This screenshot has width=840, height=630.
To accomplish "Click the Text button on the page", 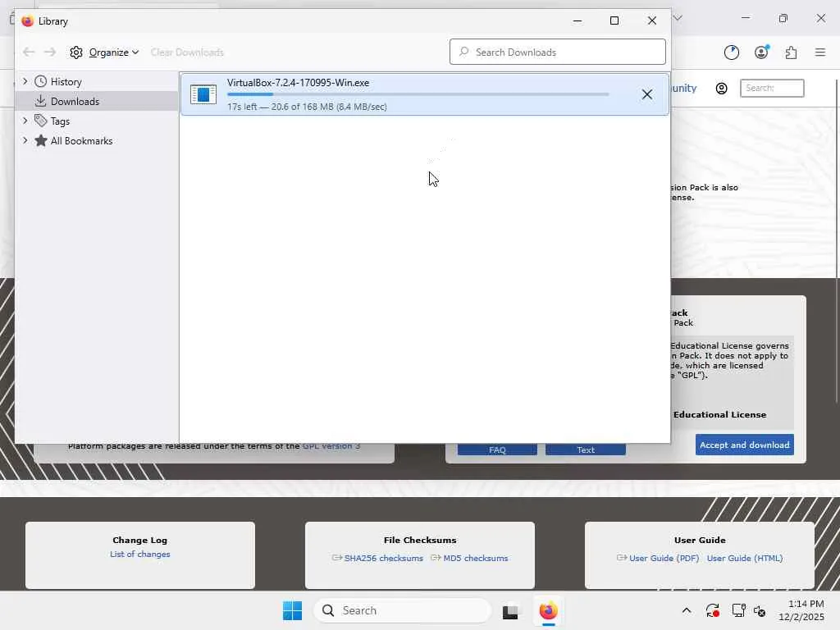I will point(586,450).
